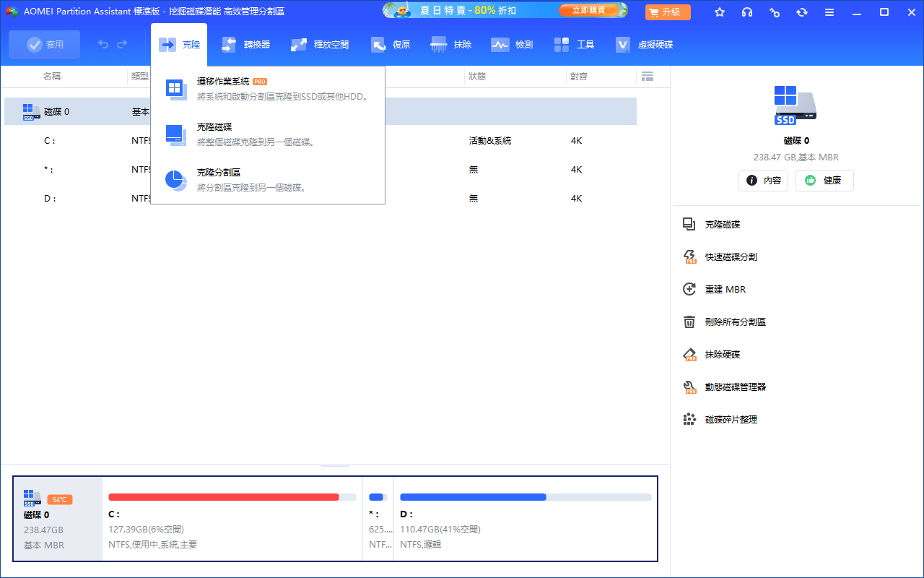The width and height of the screenshot is (924, 578).
Task: Select the 磁碟 0 row in the list
Action: click(321, 112)
